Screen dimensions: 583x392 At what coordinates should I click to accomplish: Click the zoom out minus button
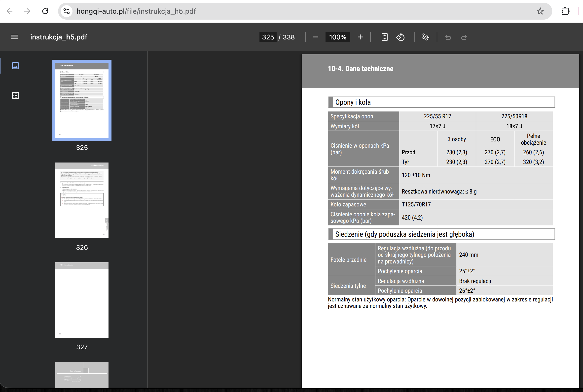click(315, 37)
